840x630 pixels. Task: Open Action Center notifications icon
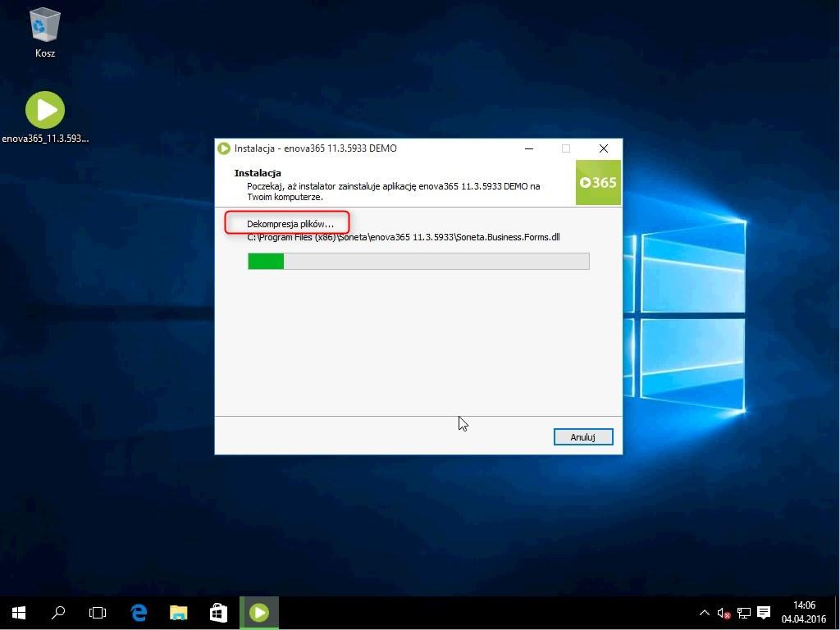[764, 613]
